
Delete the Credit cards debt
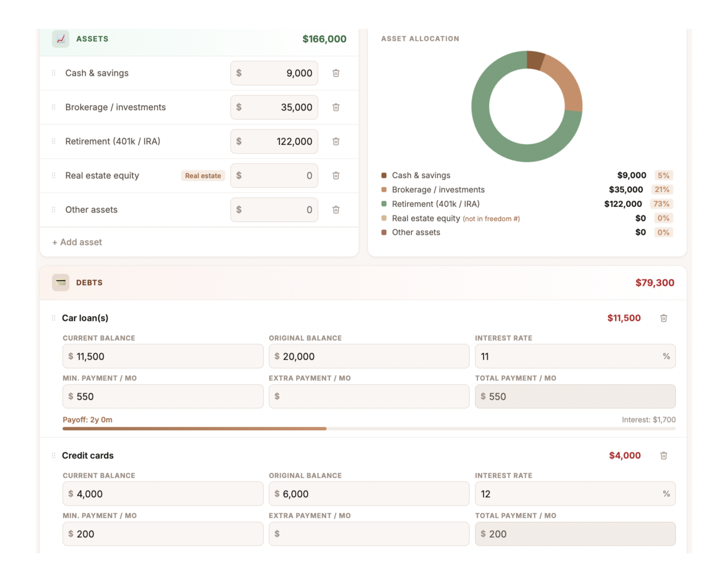click(x=663, y=455)
